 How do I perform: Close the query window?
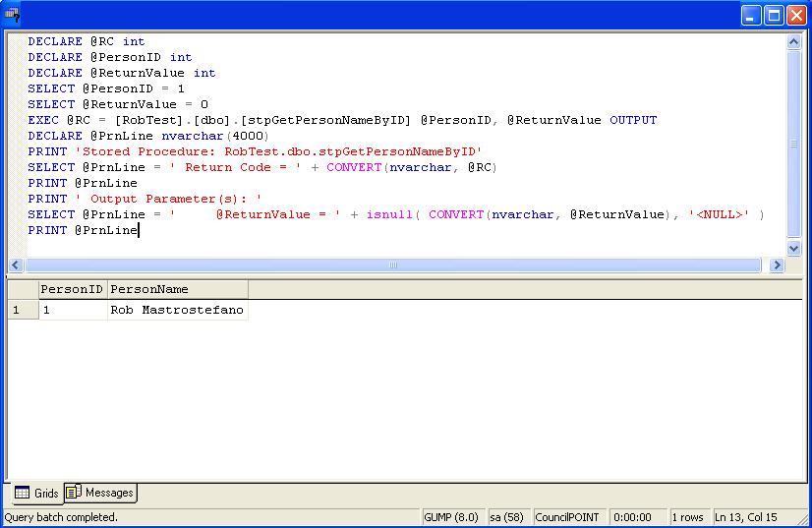[795, 14]
